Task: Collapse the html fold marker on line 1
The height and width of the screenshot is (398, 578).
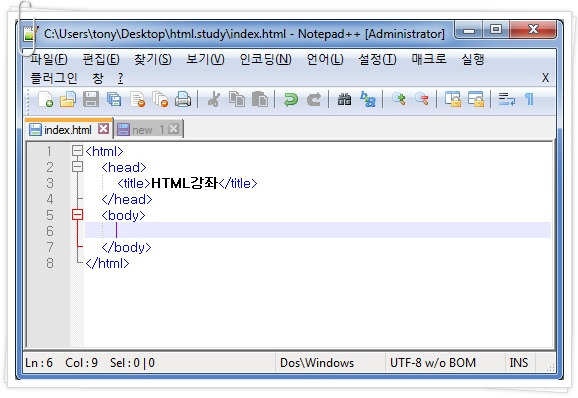Action: [77, 151]
